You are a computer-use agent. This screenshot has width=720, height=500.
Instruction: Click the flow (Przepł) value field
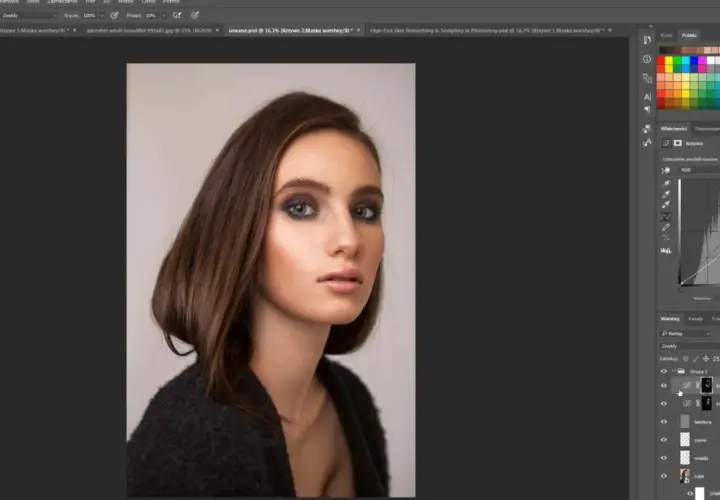152,16
